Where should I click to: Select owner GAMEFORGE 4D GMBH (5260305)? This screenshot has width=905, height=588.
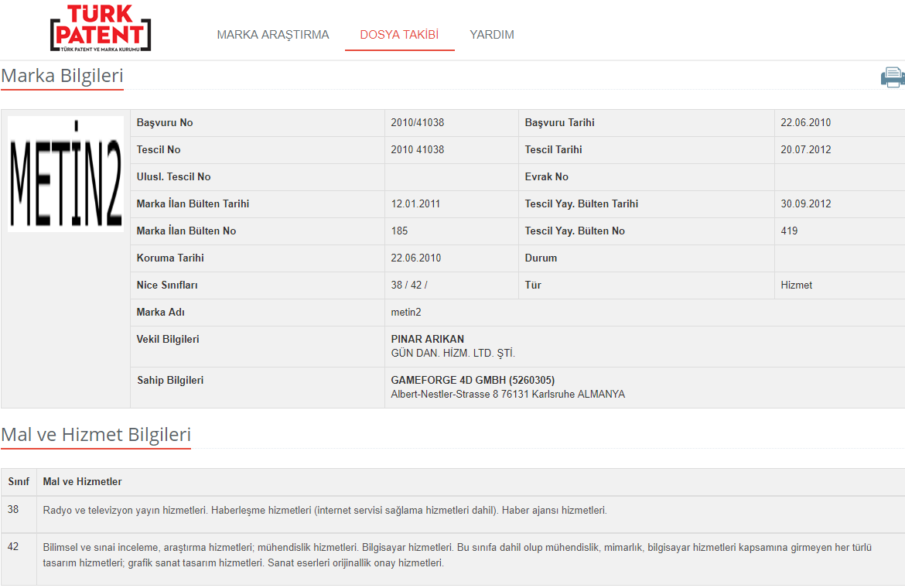tap(473, 381)
